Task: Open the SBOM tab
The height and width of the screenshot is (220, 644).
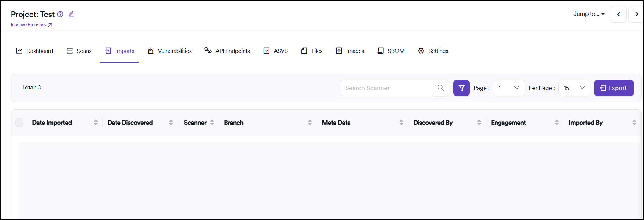Action: [x=391, y=51]
